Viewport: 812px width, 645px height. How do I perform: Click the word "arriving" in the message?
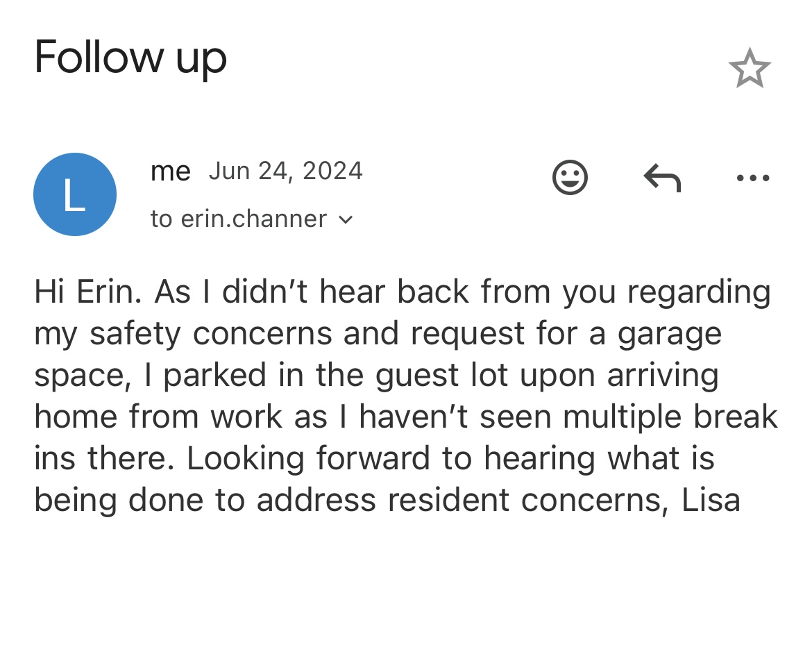663,376
